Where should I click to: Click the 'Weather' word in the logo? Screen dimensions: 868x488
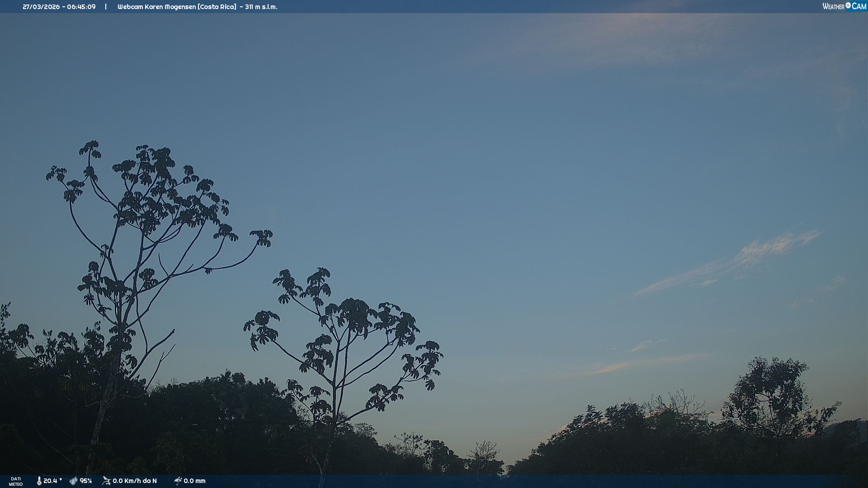(833, 6)
